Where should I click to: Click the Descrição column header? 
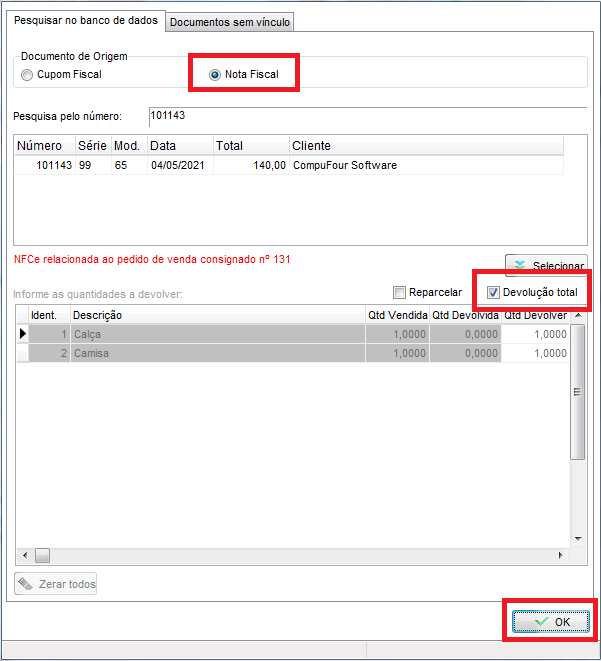pos(216,315)
